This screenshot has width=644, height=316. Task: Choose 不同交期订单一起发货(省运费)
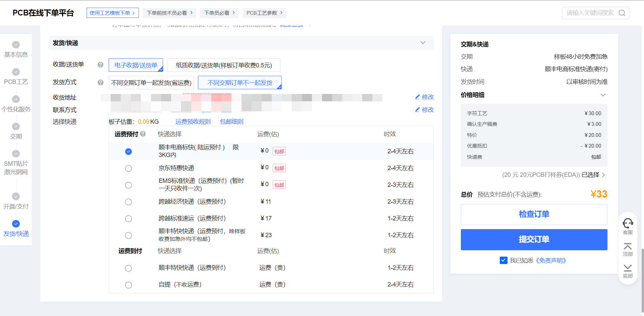click(151, 83)
